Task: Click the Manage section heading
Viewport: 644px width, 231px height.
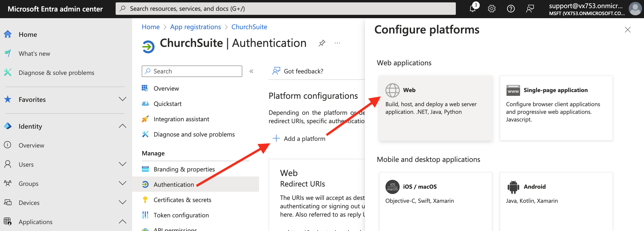Action: tap(153, 153)
